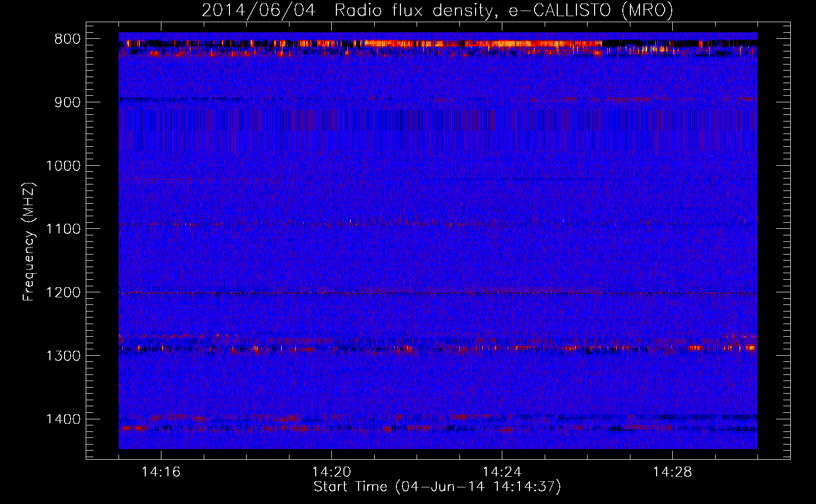Click the 1100 frequency tick label
816x504 pixels.
[x=63, y=229]
